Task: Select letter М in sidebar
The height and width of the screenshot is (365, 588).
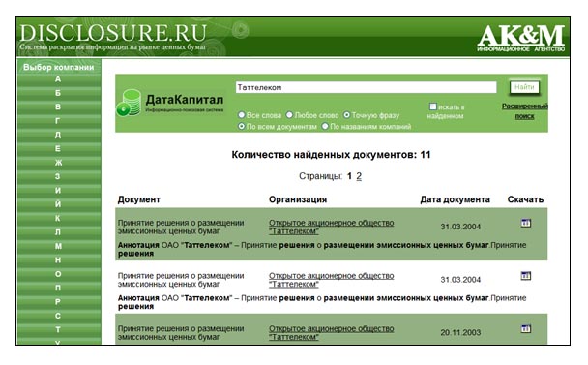Action: [x=58, y=246]
